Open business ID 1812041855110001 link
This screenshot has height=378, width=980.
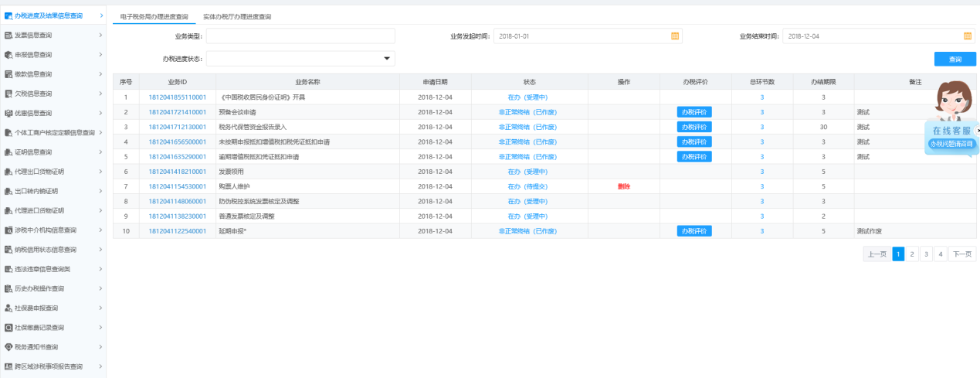point(177,97)
